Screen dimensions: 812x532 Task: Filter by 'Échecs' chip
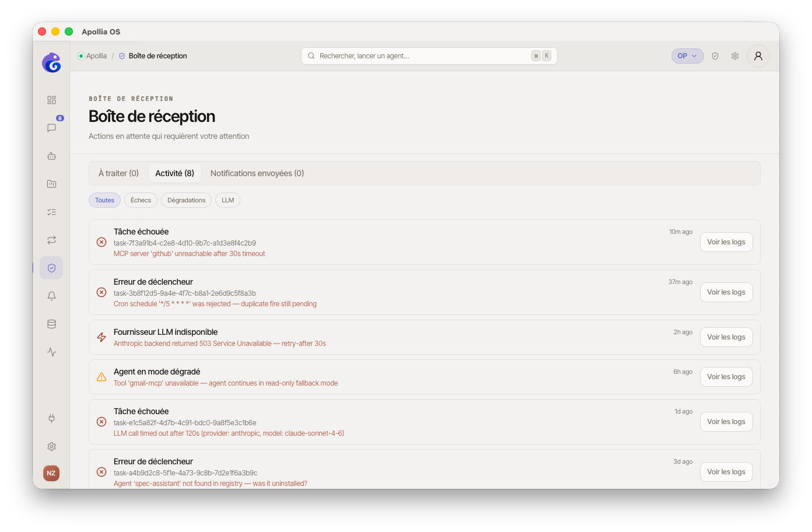[141, 200]
